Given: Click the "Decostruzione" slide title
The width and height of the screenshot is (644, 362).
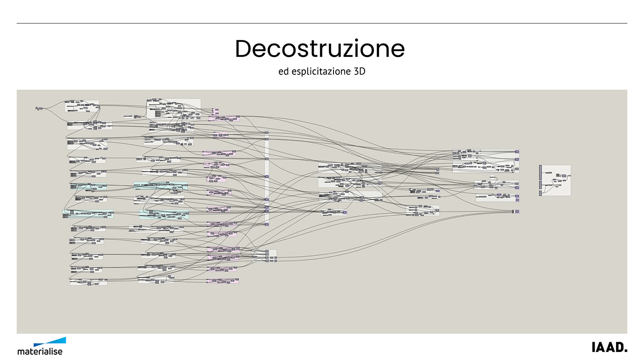Looking at the screenshot, I should (320, 49).
